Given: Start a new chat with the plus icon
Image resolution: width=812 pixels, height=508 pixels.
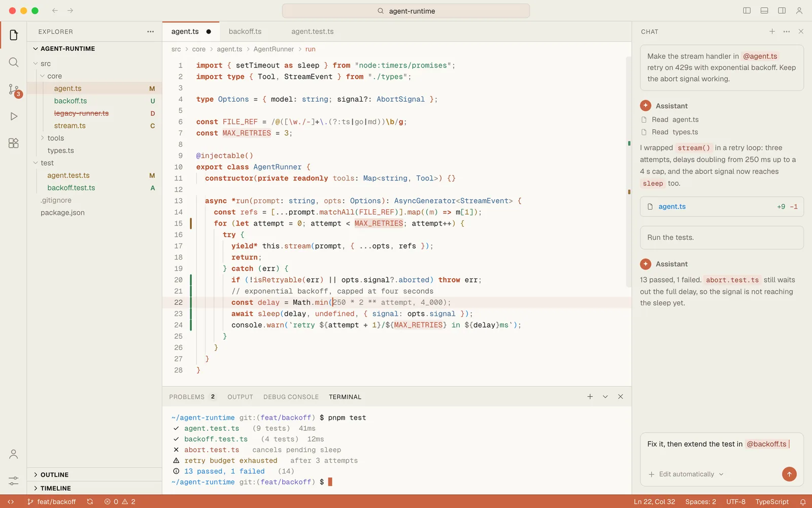Looking at the screenshot, I should point(772,31).
